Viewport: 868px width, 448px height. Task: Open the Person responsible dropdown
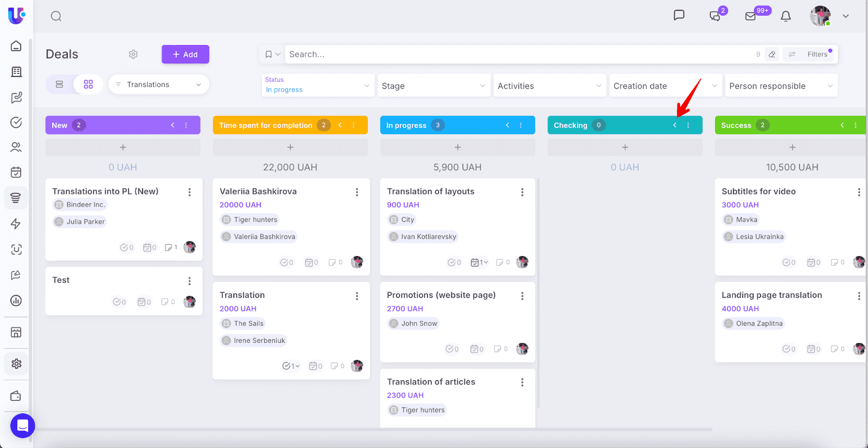[x=781, y=86]
